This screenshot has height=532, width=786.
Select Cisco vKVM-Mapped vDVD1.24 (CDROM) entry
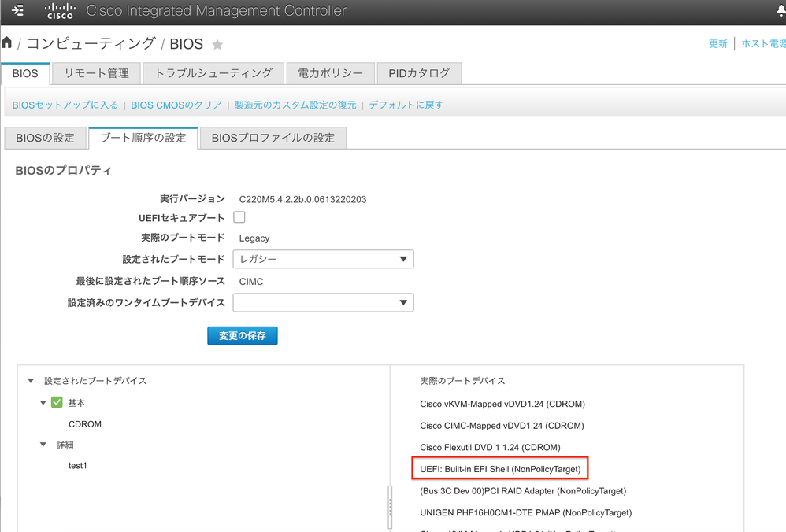pos(502,404)
